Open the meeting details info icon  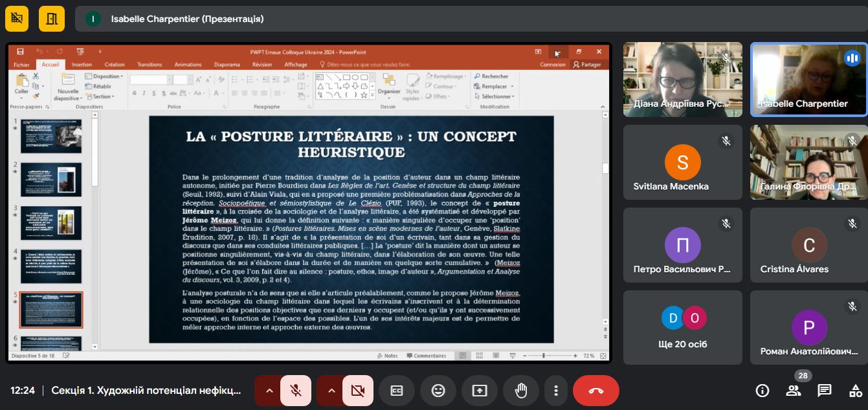tap(762, 391)
